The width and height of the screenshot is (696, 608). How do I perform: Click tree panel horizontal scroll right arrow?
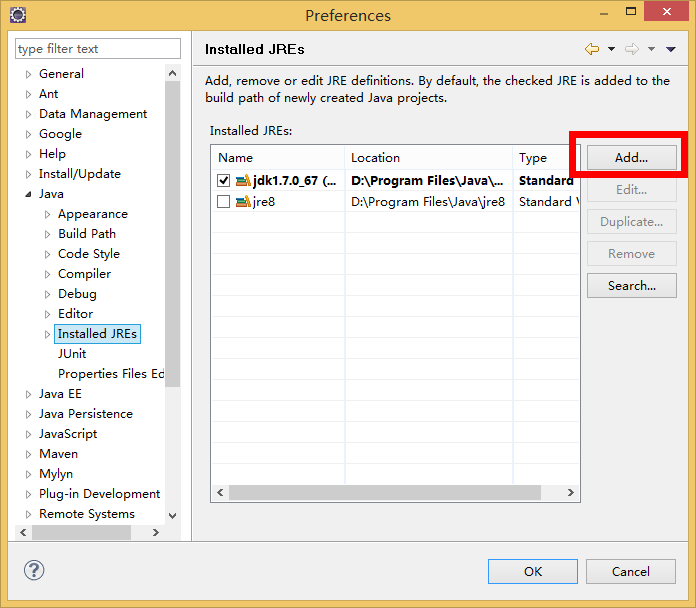pos(155,532)
